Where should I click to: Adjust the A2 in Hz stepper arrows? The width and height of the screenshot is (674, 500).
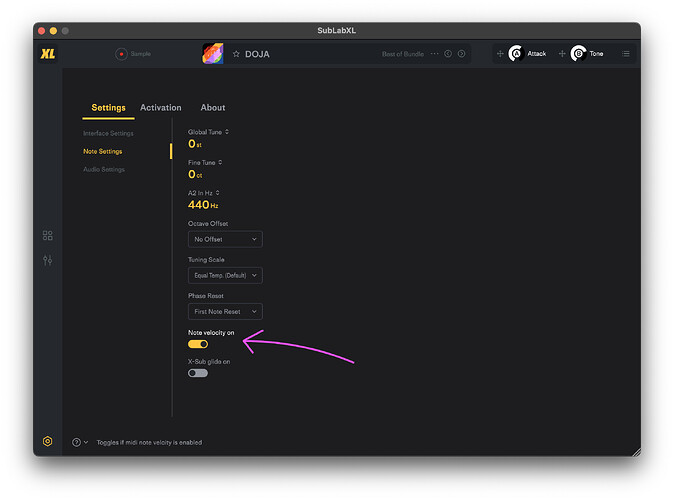pos(218,193)
